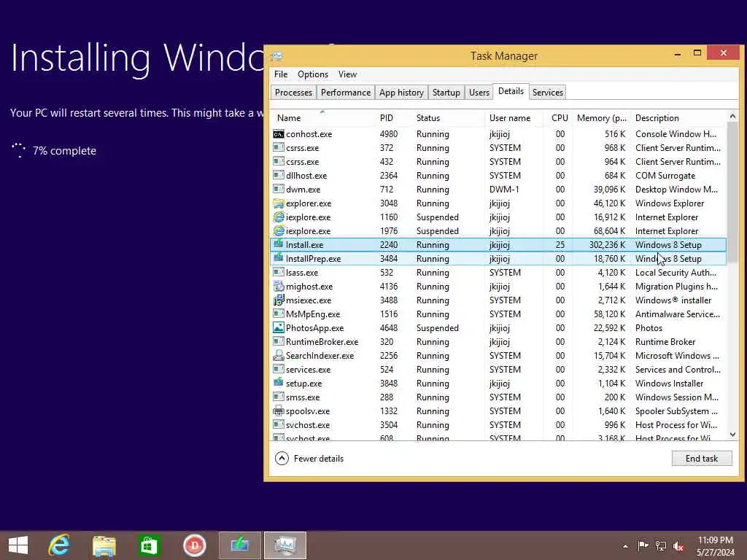
Task: Click the scrollbar down arrow
Action: (732, 435)
